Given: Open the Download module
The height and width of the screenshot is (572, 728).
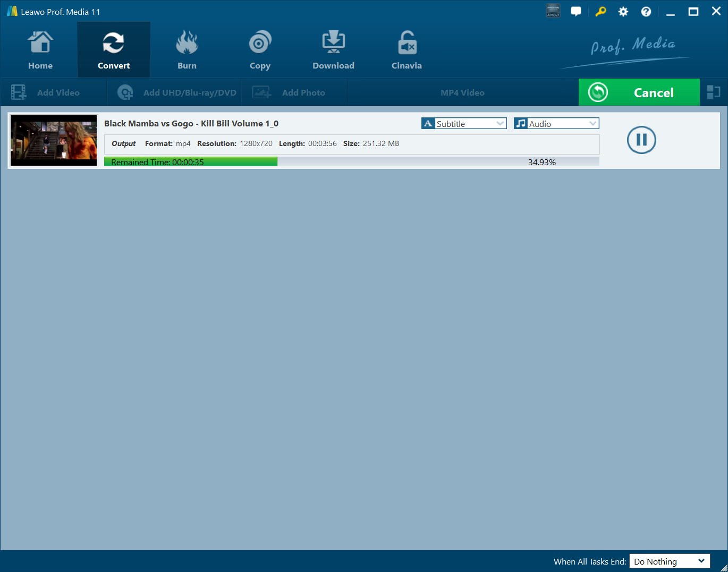Looking at the screenshot, I should pyautogui.click(x=333, y=50).
